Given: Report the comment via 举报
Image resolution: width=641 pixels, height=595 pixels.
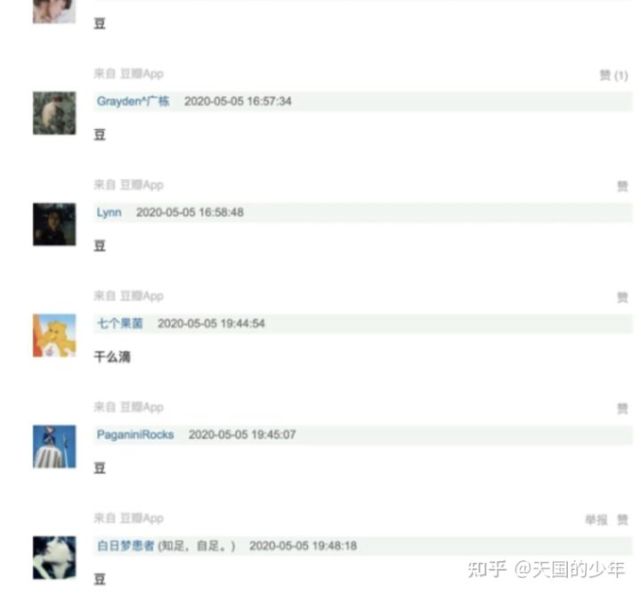Looking at the screenshot, I should tap(596, 520).
